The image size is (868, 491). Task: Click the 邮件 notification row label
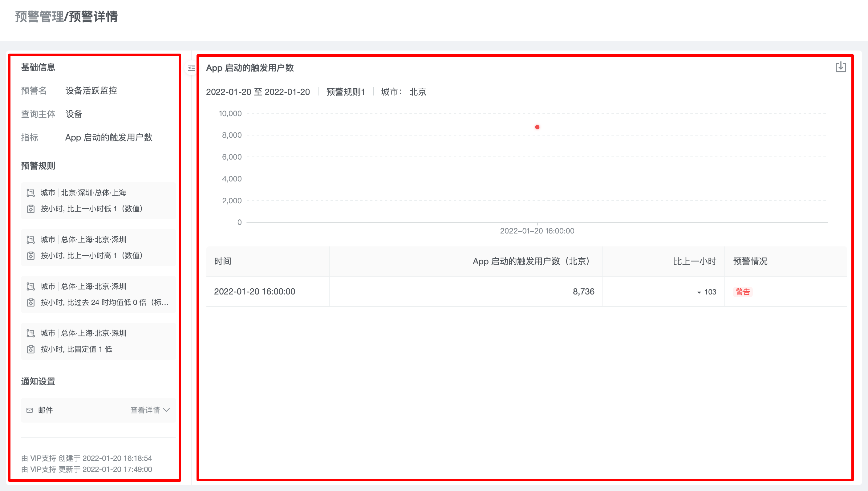46,410
